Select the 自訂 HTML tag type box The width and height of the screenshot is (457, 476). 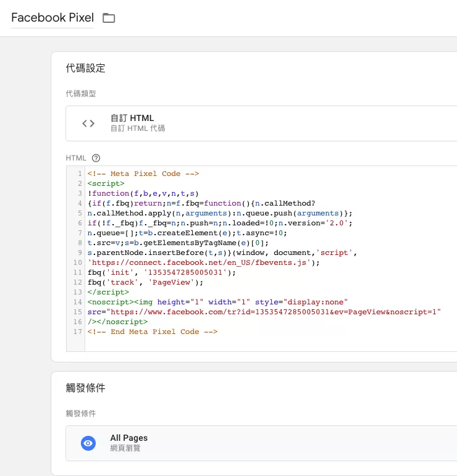(x=261, y=123)
